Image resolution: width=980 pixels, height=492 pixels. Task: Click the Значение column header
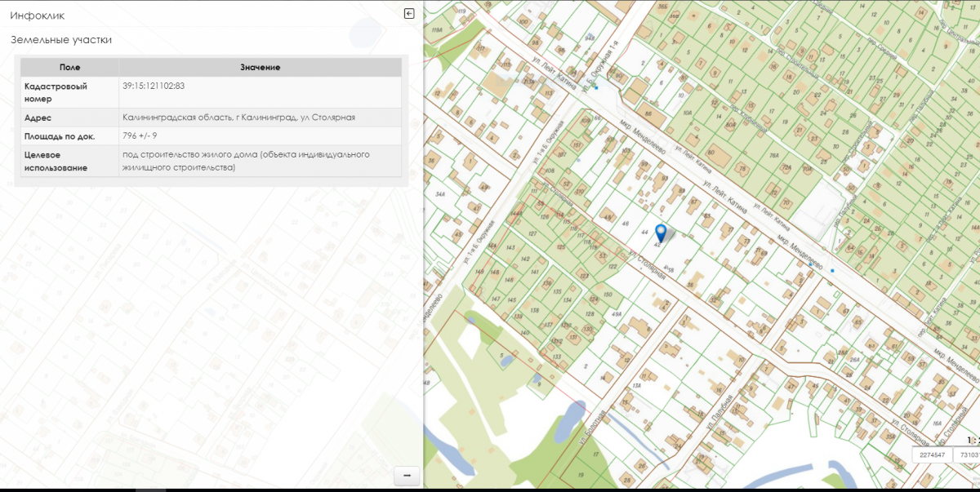(x=261, y=67)
